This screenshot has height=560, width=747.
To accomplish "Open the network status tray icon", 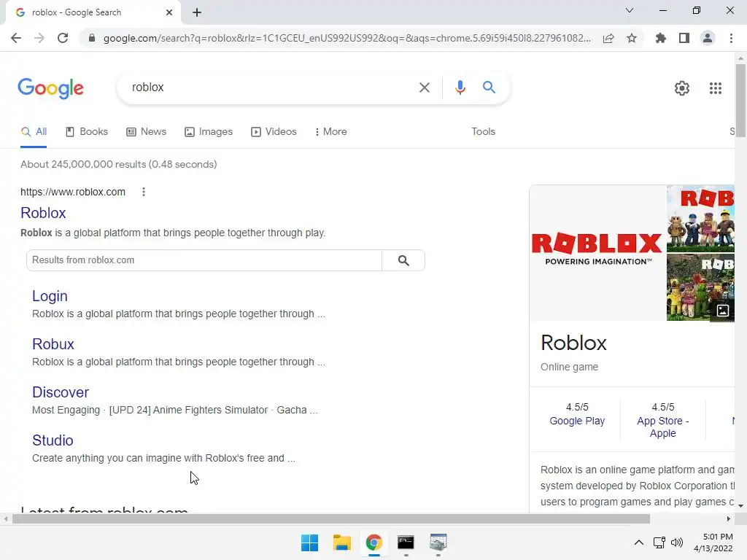I will click(x=659, y=542).
